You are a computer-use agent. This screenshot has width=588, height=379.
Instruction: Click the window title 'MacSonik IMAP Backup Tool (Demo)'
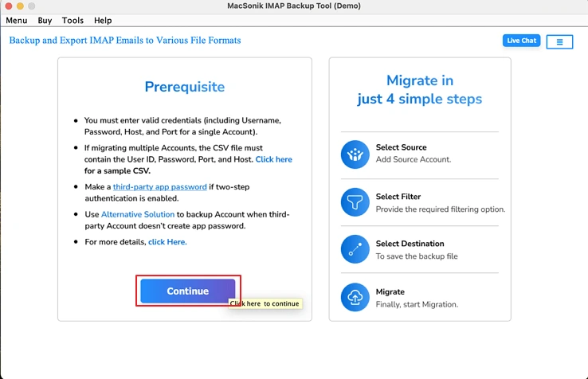(294, 6)
